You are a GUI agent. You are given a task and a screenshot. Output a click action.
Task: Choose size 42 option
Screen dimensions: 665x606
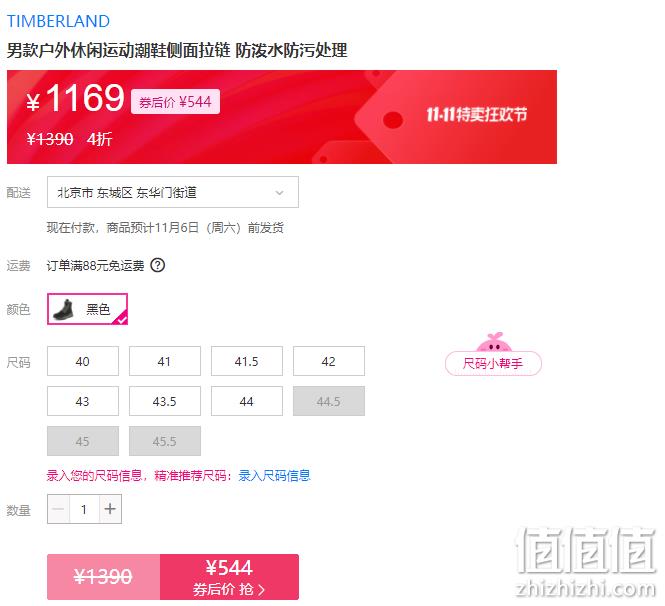point(329,361)
